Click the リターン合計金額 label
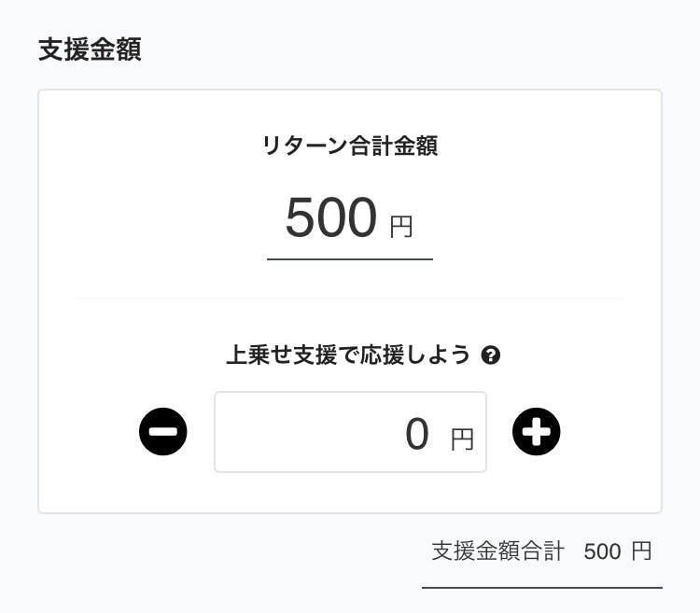700x613 pixels. coord(350,146)
